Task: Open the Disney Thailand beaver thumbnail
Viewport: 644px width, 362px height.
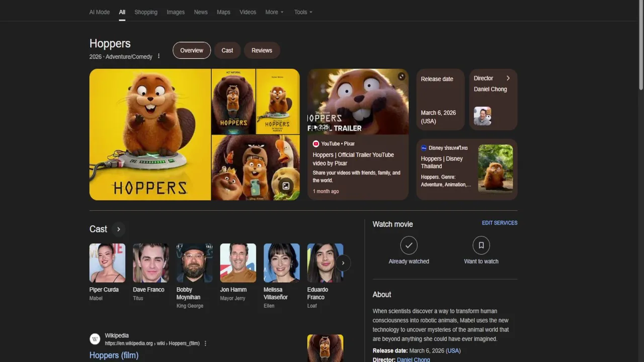Action: click(496, 168)
